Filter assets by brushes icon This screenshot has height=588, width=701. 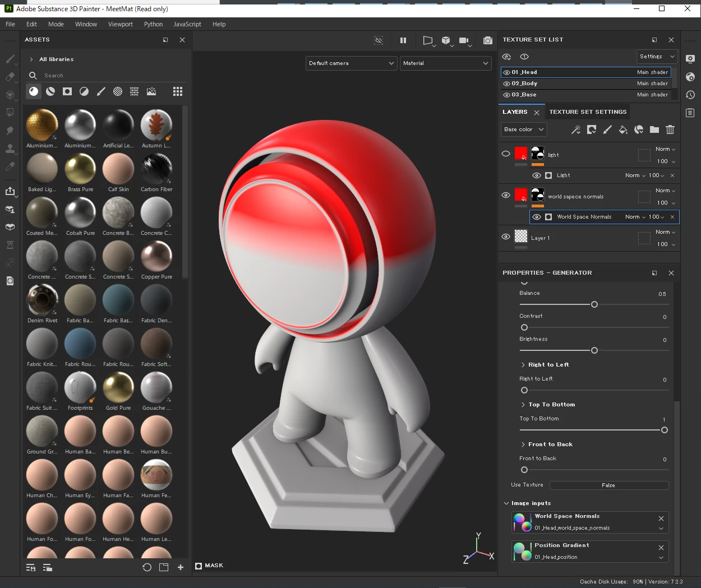[x=101, y=91]
